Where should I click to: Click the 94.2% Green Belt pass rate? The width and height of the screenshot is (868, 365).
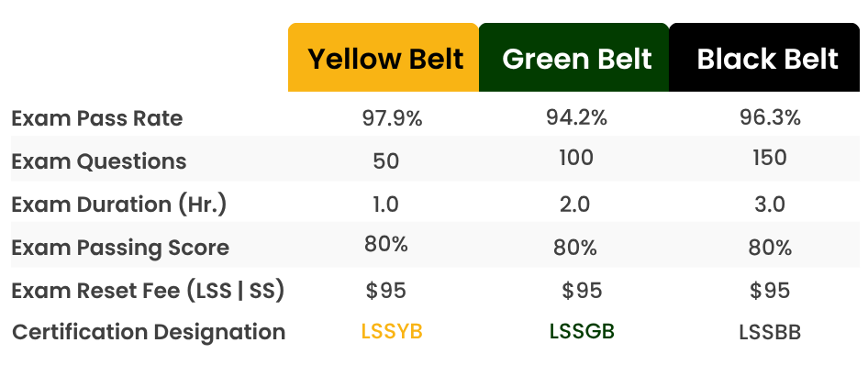pyautogui.click(x=576, y=117)
